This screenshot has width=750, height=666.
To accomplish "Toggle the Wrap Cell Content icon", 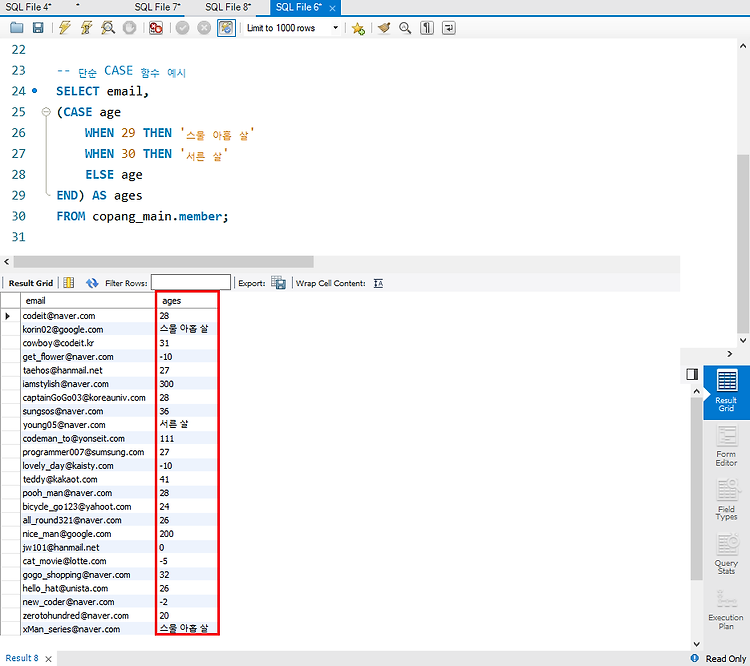I will click(x=378, y=283).
